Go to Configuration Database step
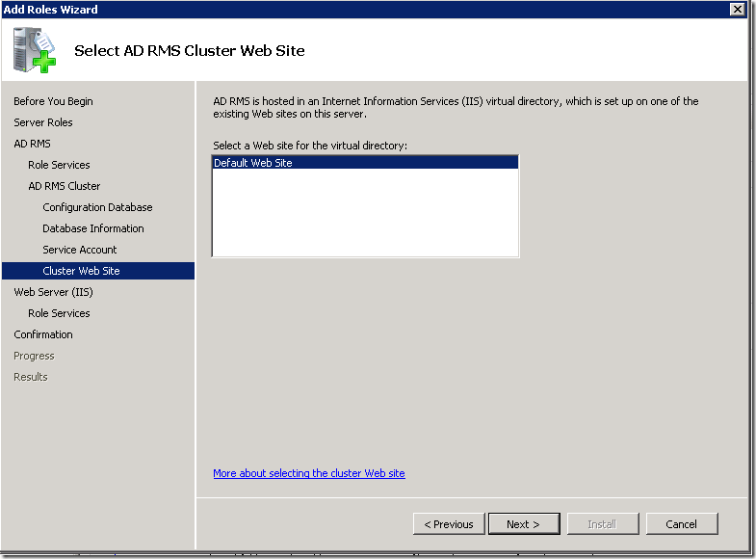Image resolution: width=756 pixels, height=559 pixels. click(97, 207)
